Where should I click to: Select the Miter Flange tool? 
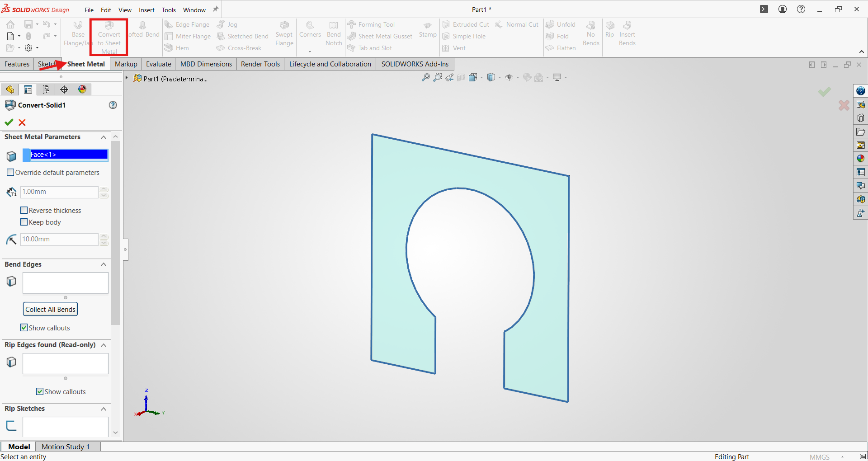[188, 36]
